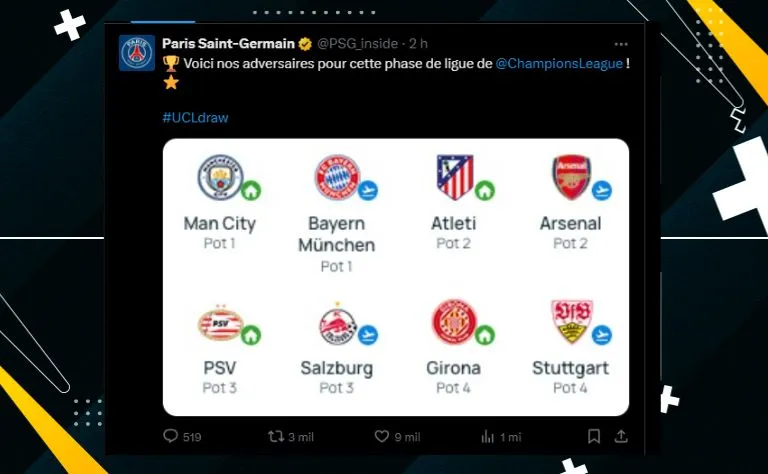Screen dimensions: 768x474
Task: Click the share tweet icon
Action: point(621,436)
